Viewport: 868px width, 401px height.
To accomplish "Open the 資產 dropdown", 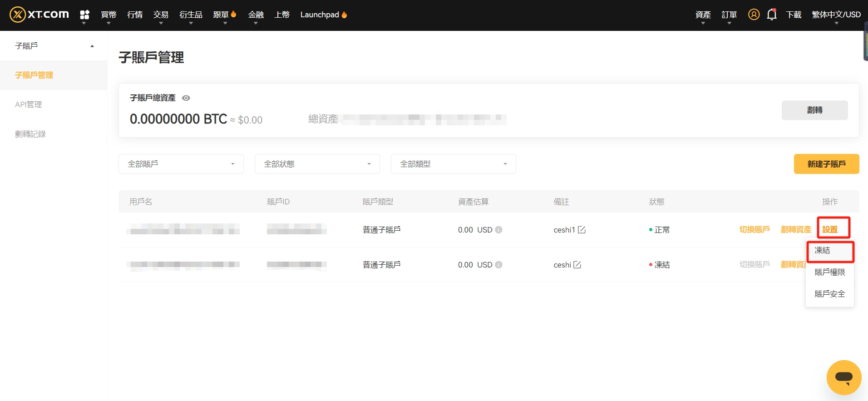I will click(703, 15).
